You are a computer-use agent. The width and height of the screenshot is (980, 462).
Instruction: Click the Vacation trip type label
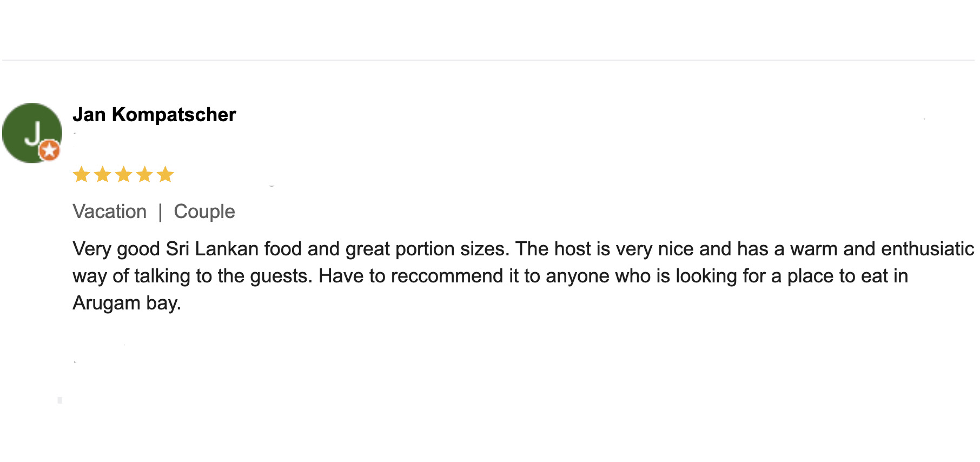coord(110,212)
